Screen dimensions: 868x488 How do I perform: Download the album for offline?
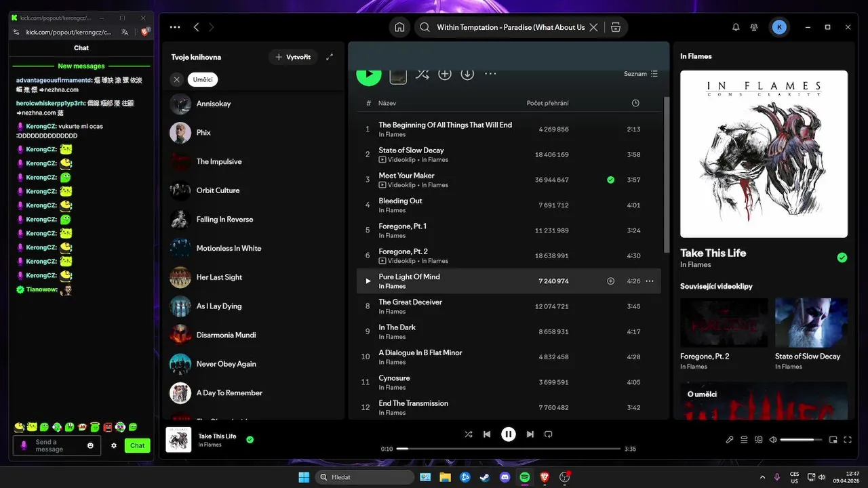pyautogui.click(x=467, y=74)
